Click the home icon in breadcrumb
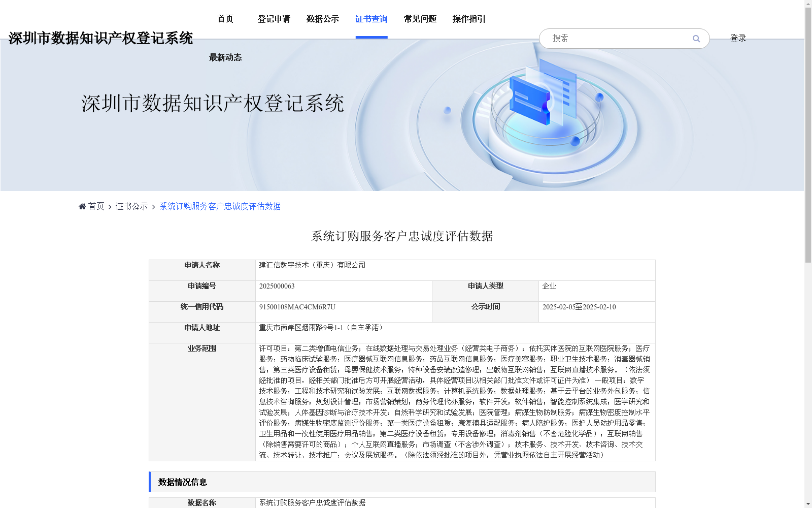812x508 pixels. (82, 206)
